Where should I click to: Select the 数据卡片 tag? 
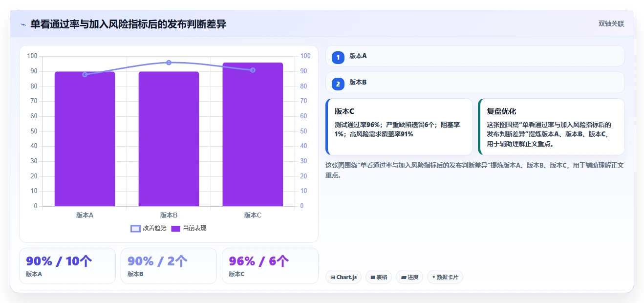[x=445, y=277]
